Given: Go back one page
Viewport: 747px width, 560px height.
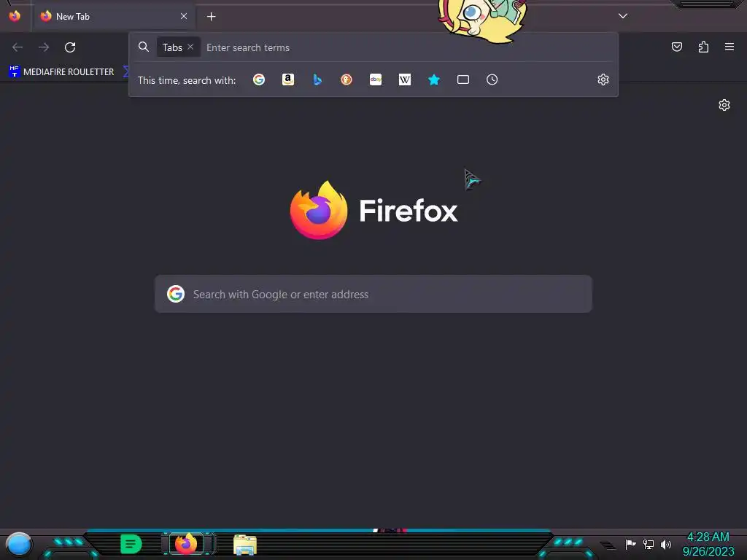Looking at the screenshot, I should (18, 47).
